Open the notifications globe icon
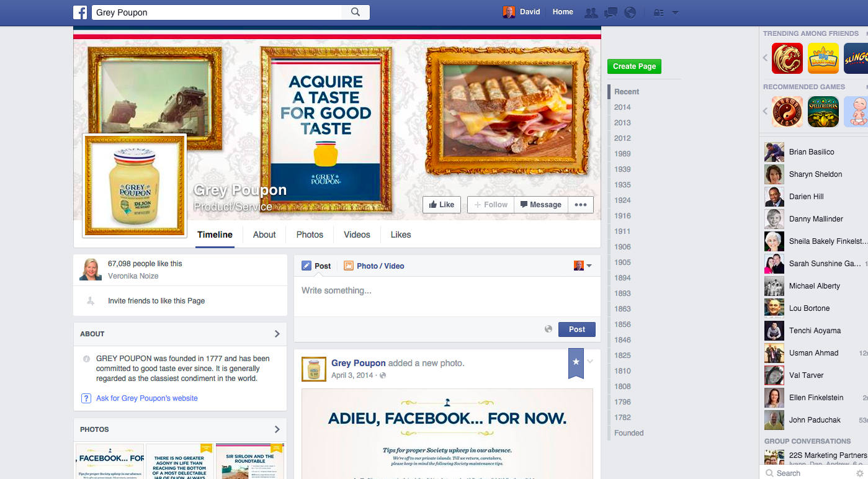This screenshot has height=479, width=868. coord(630,12)
